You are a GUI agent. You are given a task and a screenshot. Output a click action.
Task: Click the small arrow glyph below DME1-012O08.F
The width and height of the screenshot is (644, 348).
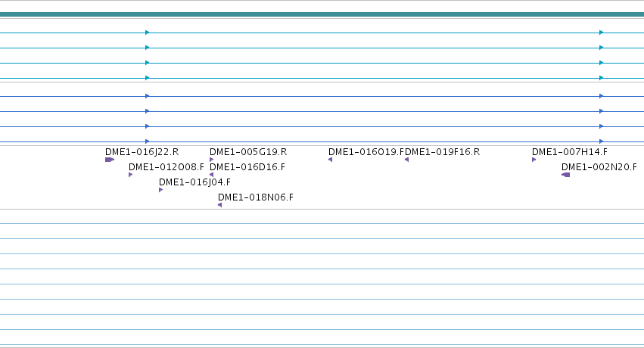tap(131, 175)
